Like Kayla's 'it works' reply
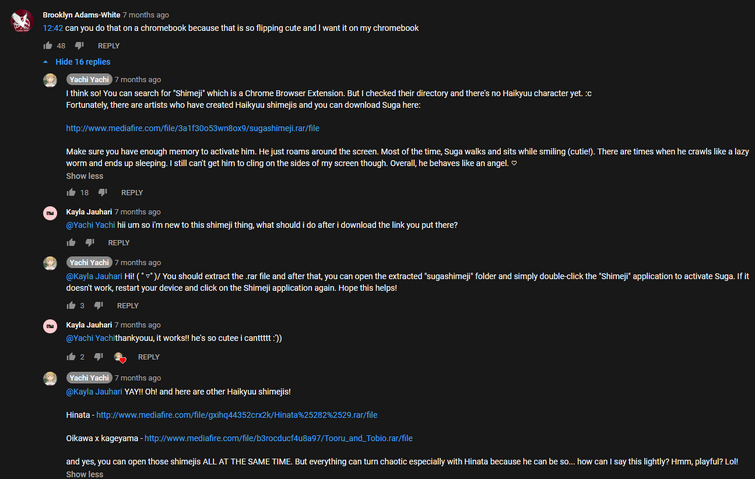This screenshot has width=755, height=479. point(71,357)
